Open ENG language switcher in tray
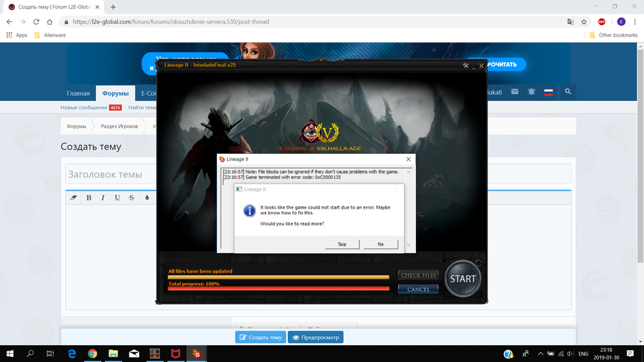The width and height of the screenshot is (644, 362). pos(583,354)
